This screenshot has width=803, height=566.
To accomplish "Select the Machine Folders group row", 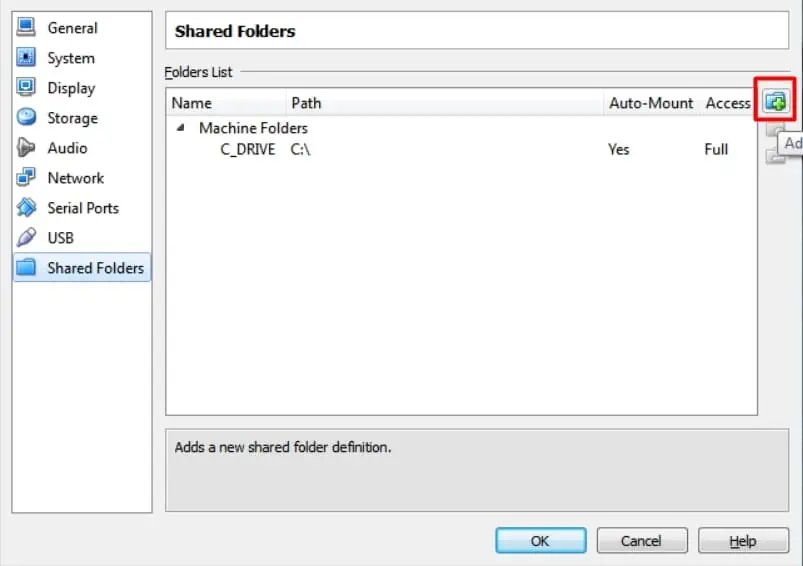I will (253, 128).
